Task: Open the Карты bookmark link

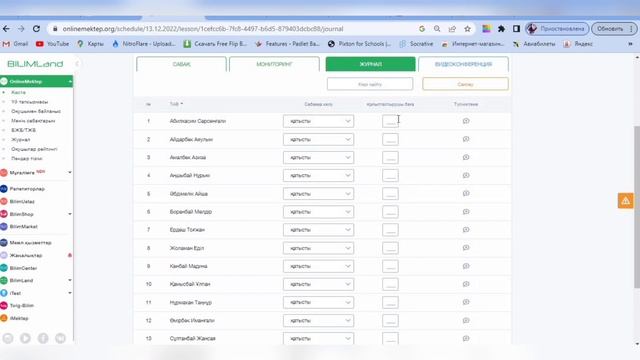Action: pyautogui.click(x=91, y=44)
